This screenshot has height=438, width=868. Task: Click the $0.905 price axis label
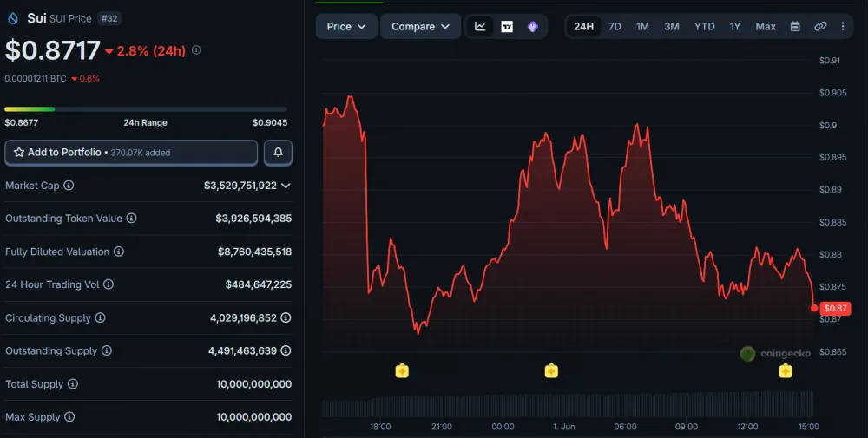(833, 92)
